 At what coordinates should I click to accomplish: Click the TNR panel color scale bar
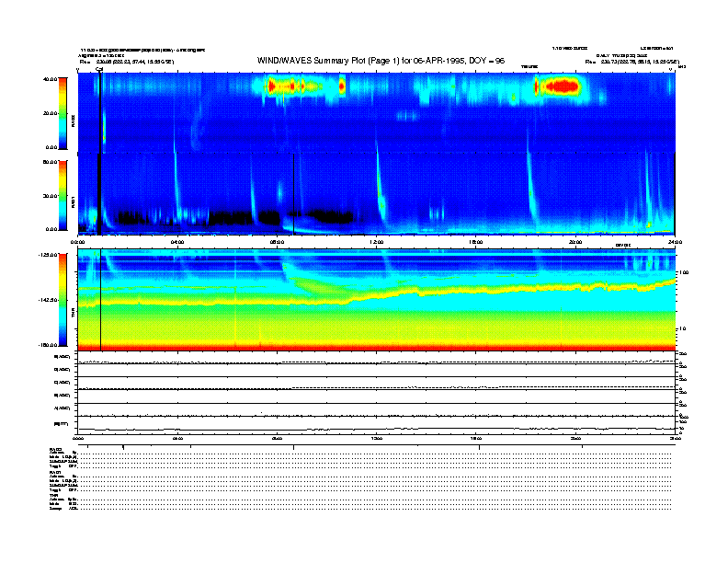[63, 300]
